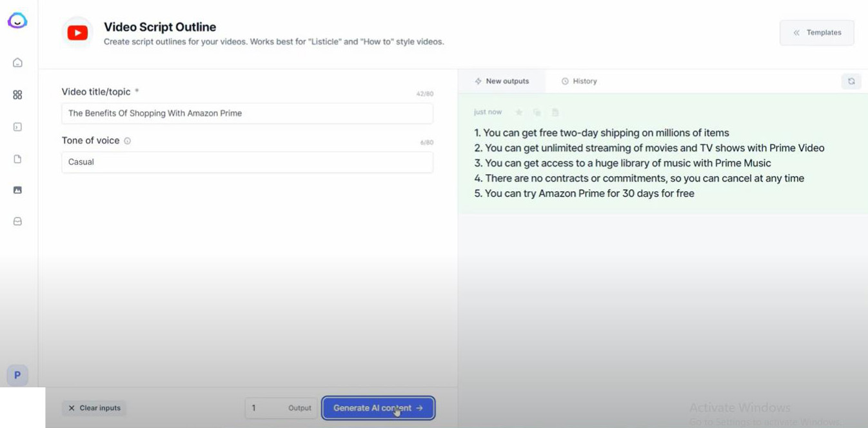Switch to the New outputs tab
868x428 pixels.
point(502,81)
